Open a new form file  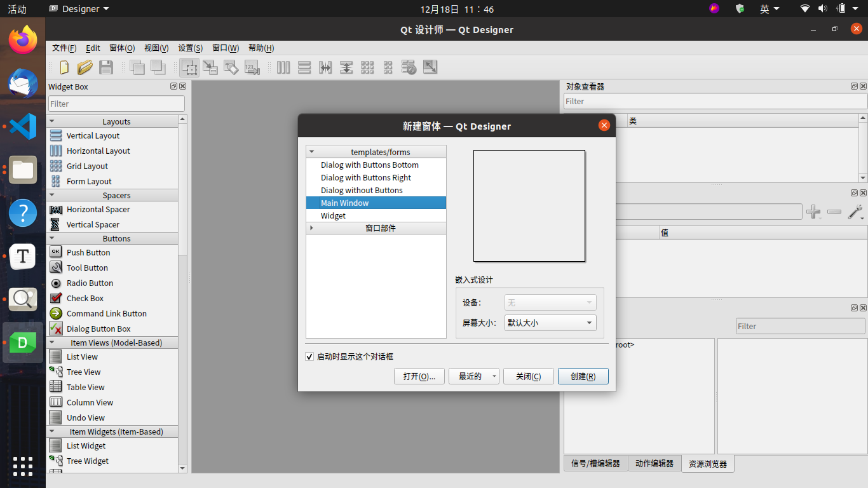64,67
